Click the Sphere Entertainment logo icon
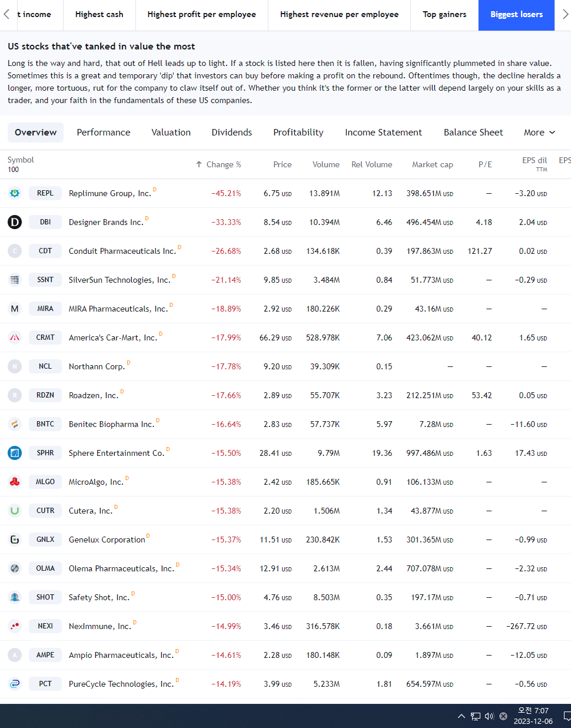 click(x=15, y=453)
